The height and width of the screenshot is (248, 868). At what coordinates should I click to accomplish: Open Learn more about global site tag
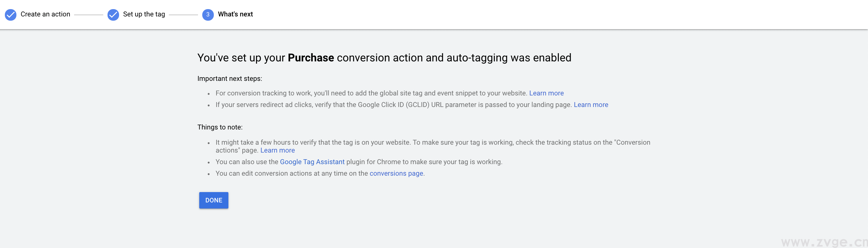click(546, 93)
